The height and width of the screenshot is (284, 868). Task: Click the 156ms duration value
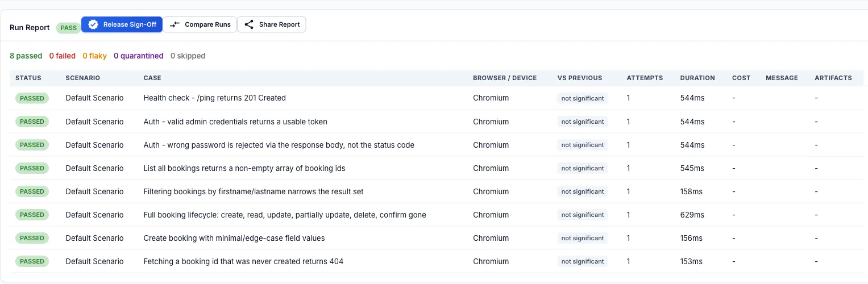(692, 238)
